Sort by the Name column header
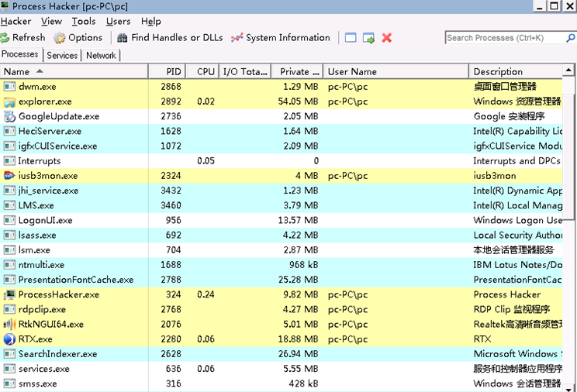 (x=74, y=71)
